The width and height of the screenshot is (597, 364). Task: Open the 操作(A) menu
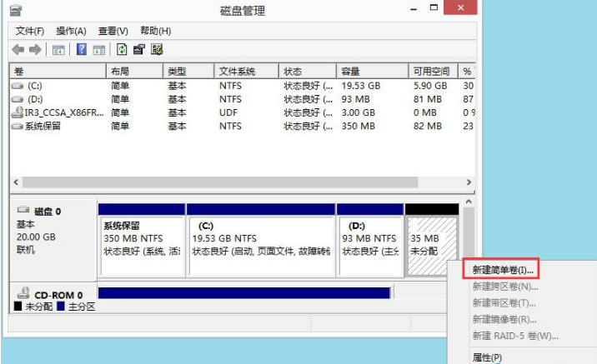point(72,31)
